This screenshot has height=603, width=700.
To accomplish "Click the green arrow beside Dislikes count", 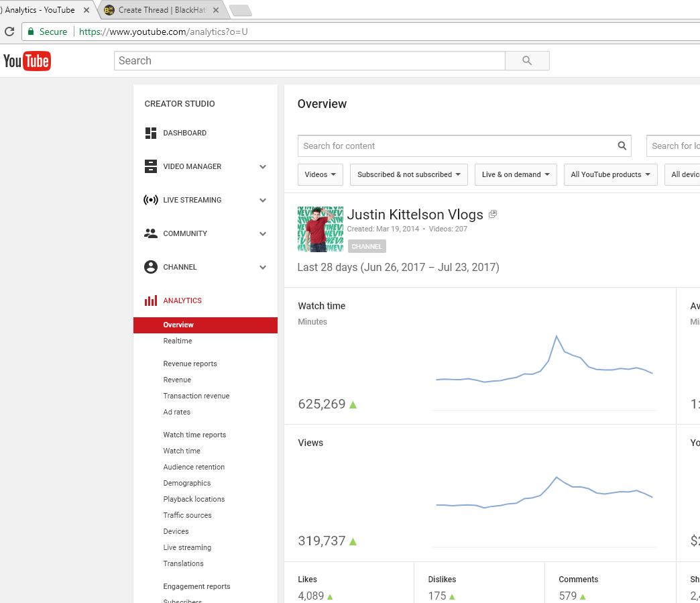I will tap(452, 596).
